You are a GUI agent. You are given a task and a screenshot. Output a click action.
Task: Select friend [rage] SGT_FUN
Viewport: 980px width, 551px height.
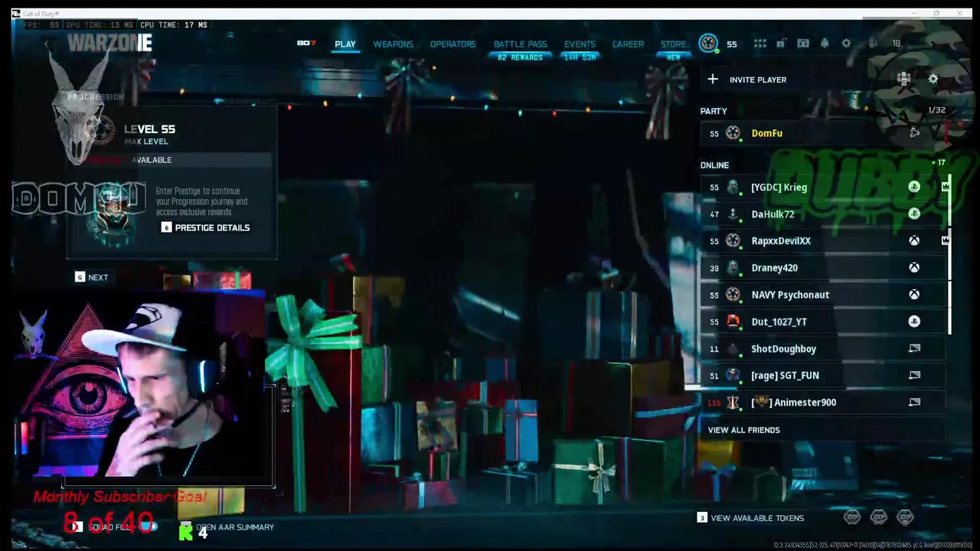click(x=823, y=376)
